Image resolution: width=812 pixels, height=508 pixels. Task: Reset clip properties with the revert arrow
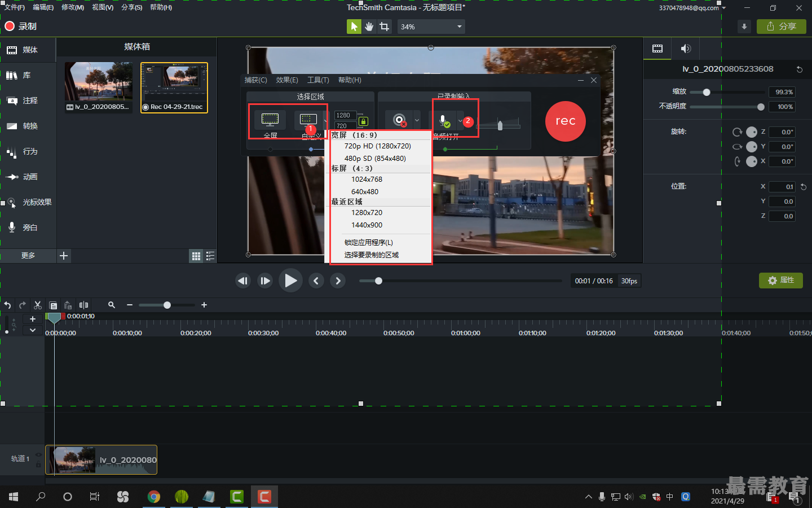pos(800,69)
